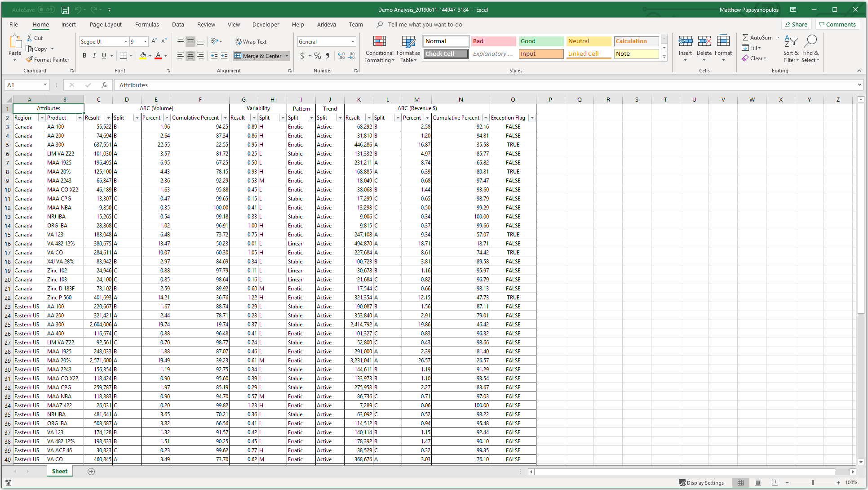Open the Cumulative Percent filter in column F
Viewport: 868px width, 490px height.
225,118
